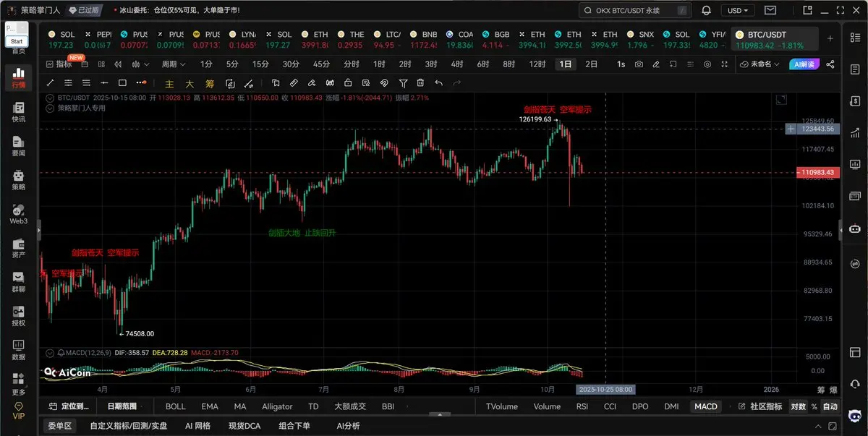Collapse MACD(12,26,9) legend chevron
Viewport: 868px width, 436px height.
coord(50,352)
